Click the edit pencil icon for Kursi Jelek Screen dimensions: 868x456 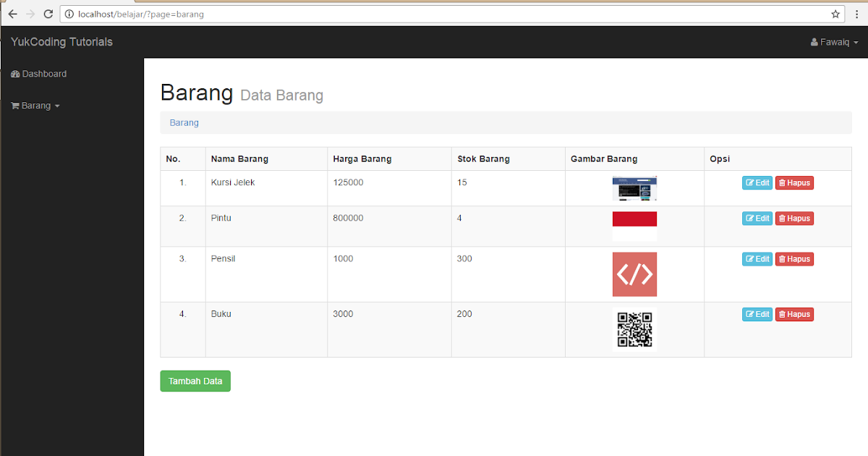[x=749, y=182]
